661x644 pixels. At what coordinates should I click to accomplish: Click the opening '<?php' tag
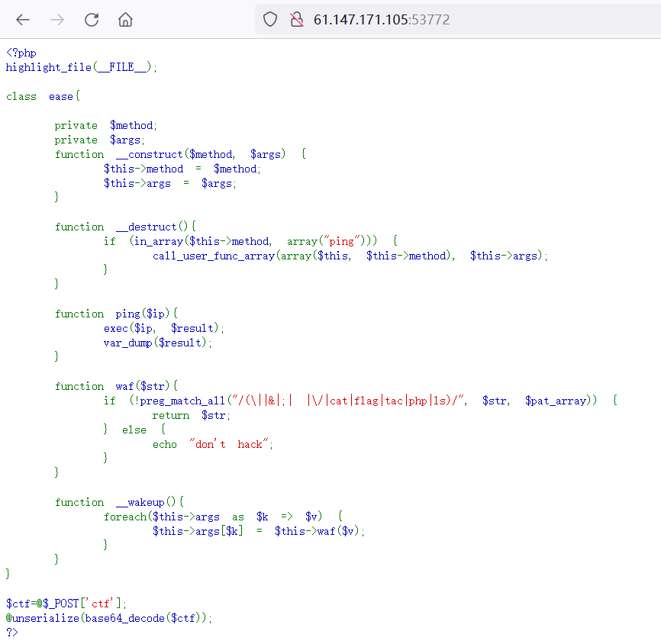pyautogui.click(x=21, y=53)
